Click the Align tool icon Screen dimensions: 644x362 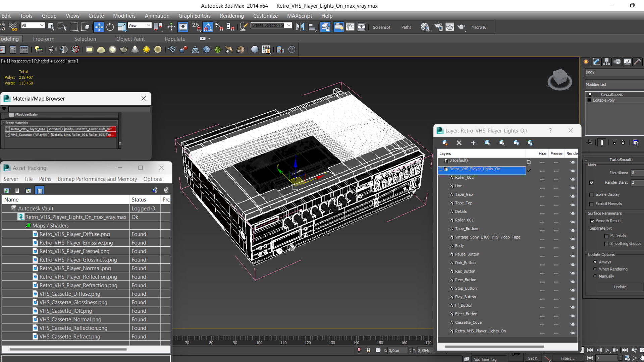point(312,27)
